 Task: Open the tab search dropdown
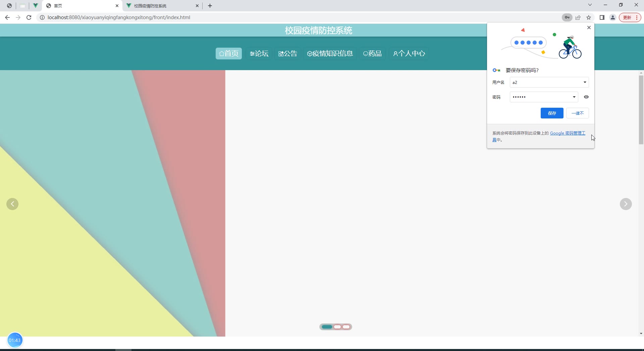tap(590, 5)
